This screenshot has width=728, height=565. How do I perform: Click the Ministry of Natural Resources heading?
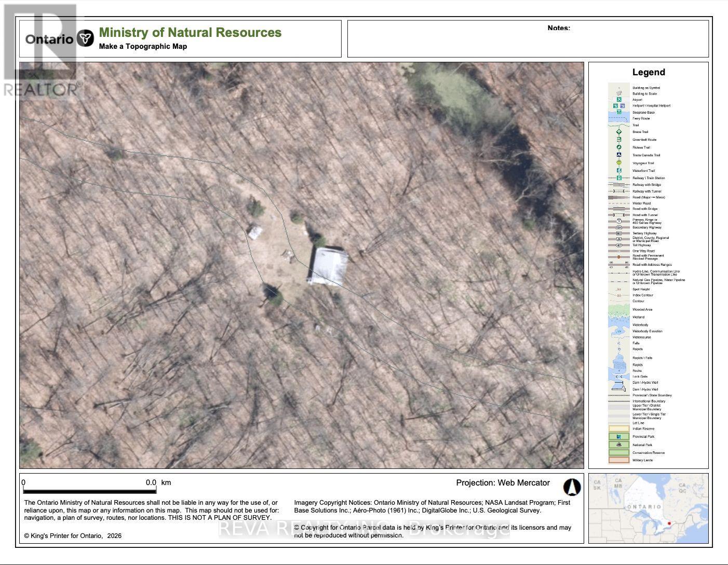[x=190, y=33]
